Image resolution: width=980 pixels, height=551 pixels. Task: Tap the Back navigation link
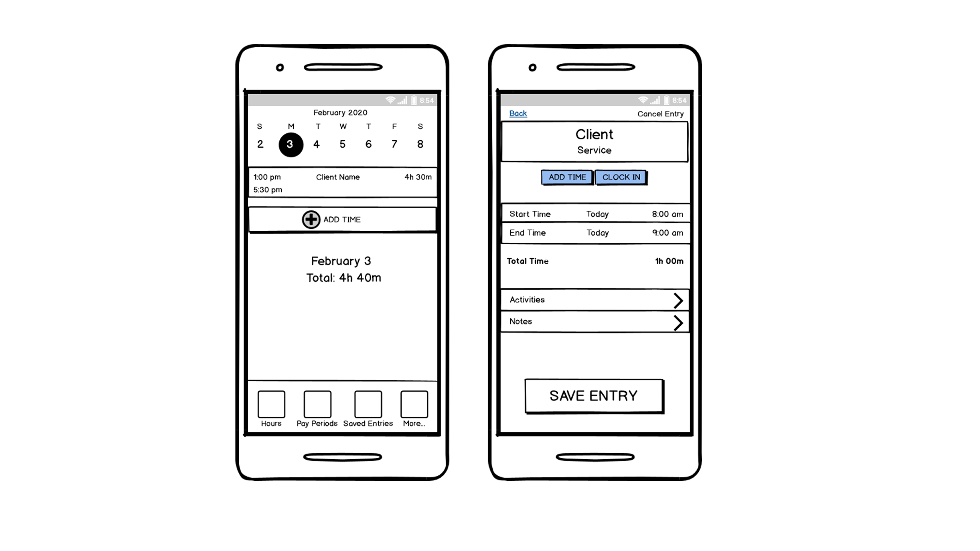pos(518,113)
